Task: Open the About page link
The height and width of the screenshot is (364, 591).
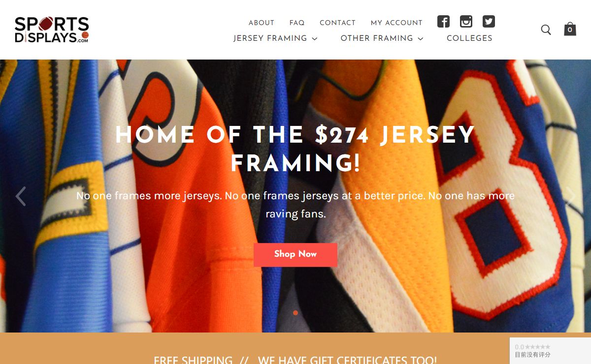Action: (262, 23)
